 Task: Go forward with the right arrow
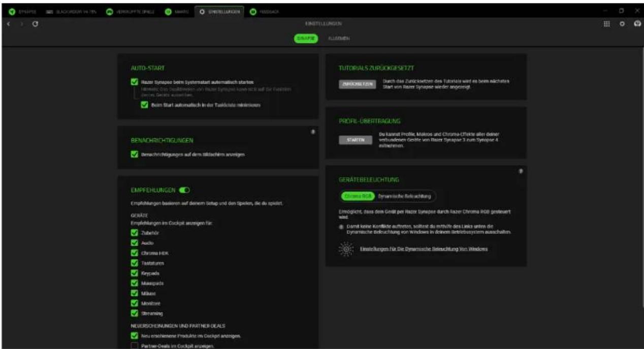[22, 24]
